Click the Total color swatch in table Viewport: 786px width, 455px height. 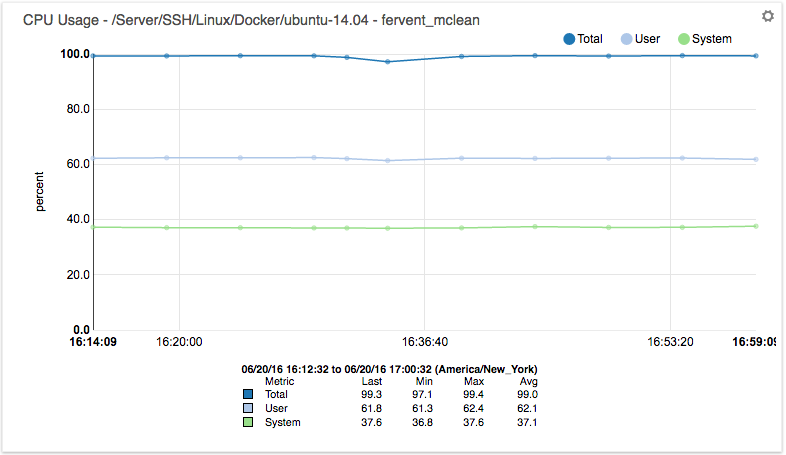248,394
